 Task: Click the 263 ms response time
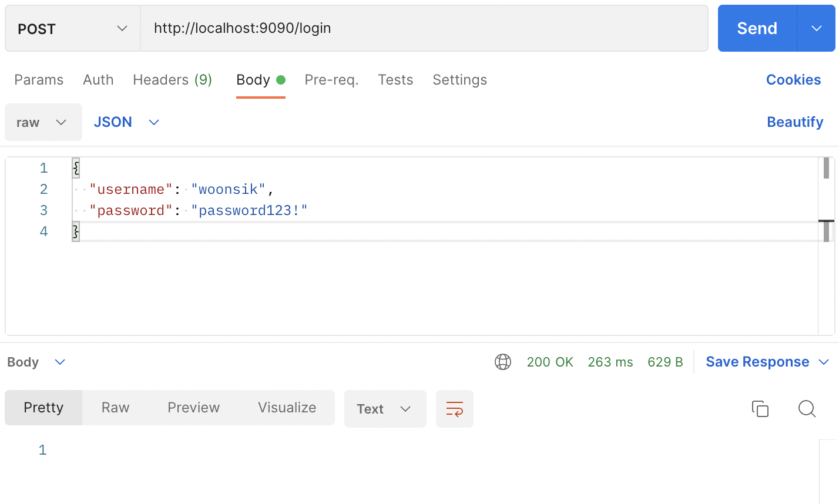(610, 362)
